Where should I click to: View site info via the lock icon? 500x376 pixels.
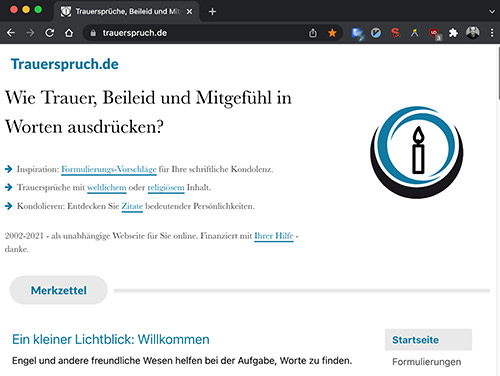[x=93, y=33]
